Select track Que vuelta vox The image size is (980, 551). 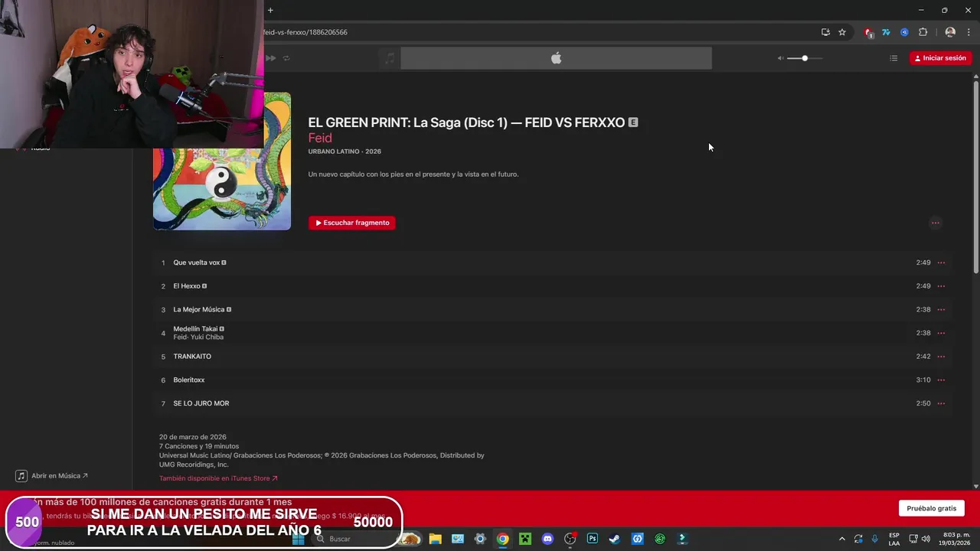click(551, 262)
